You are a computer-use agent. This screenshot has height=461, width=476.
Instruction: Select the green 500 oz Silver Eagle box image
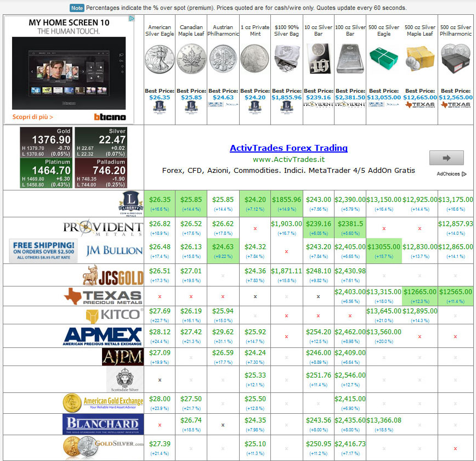pos(384,58)
